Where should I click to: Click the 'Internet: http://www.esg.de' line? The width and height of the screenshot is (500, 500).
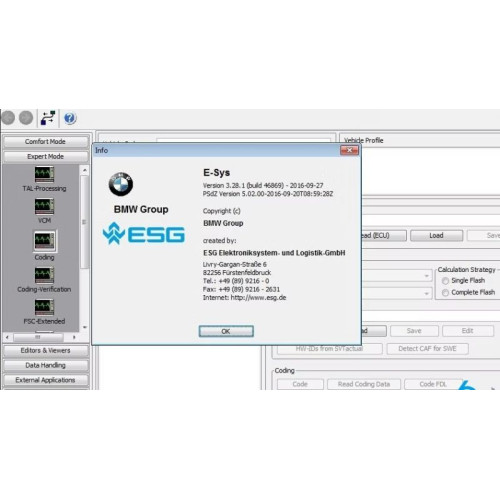tap(244, 298)
